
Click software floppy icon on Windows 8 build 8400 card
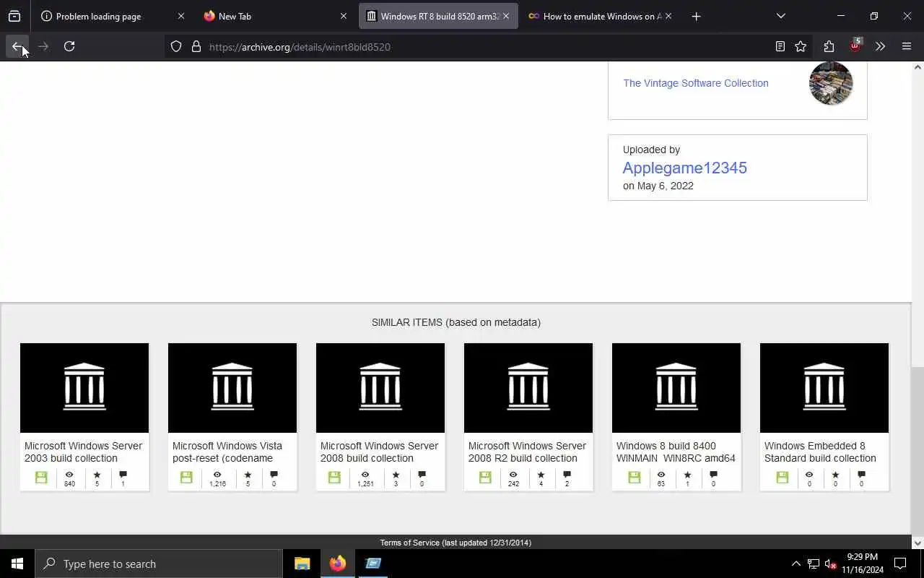tap(633, 478)
